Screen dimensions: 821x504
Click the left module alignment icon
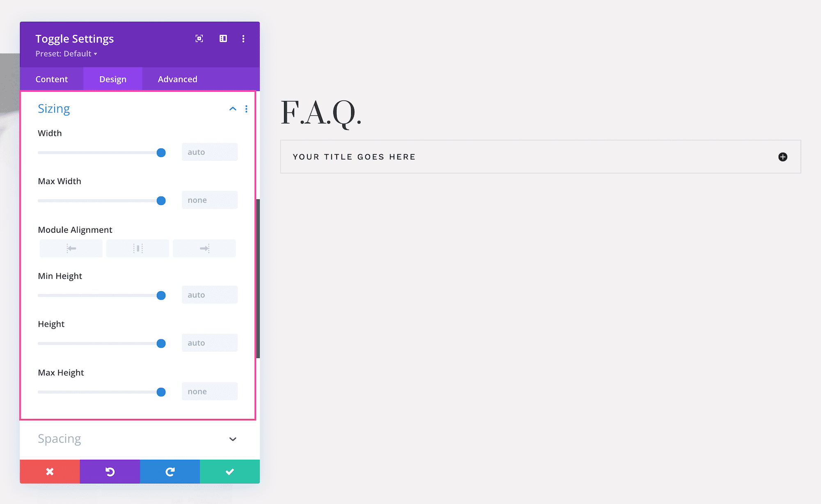[x=70, y=249]
